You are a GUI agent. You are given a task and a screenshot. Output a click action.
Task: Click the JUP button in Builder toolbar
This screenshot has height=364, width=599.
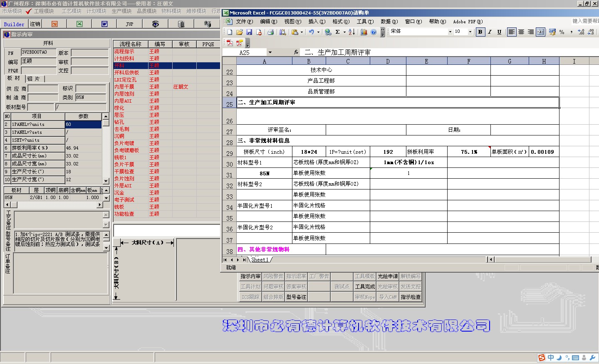129,24
